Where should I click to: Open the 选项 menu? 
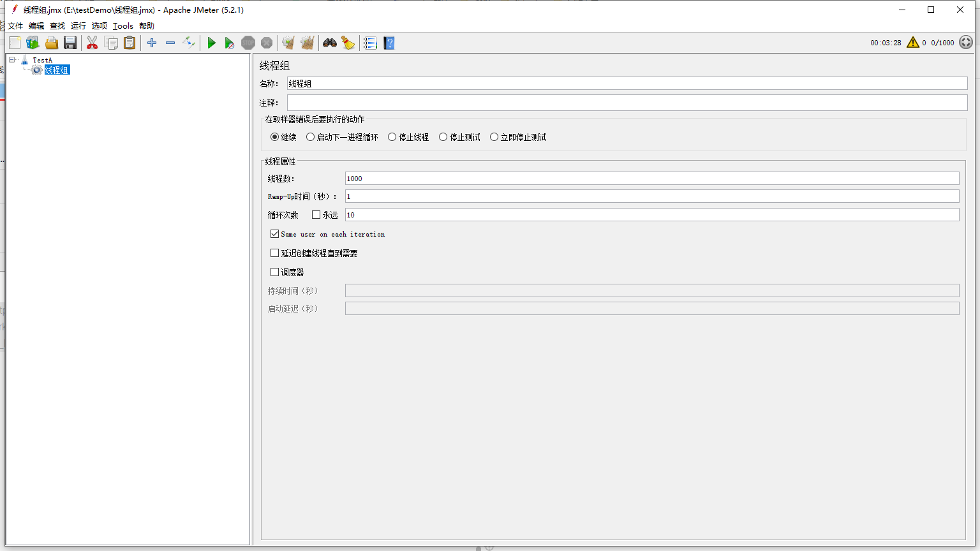pos(100,26)
